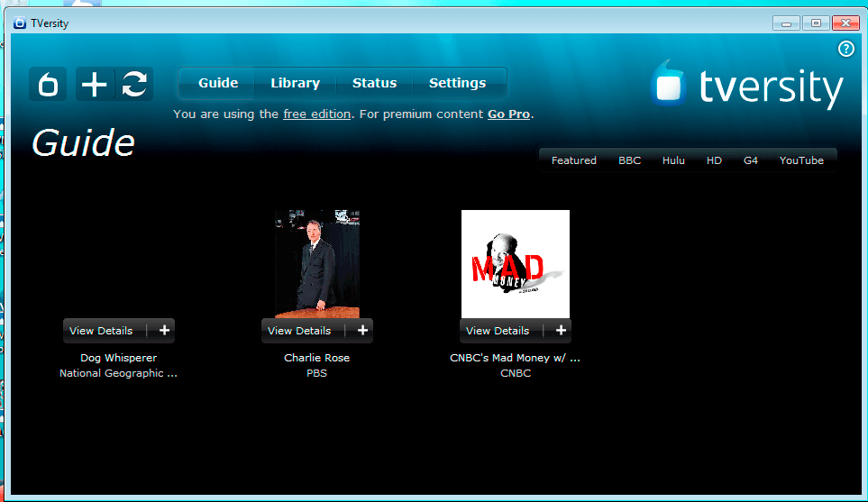Open the Charlie Rose thumbnail

(317, 264)
